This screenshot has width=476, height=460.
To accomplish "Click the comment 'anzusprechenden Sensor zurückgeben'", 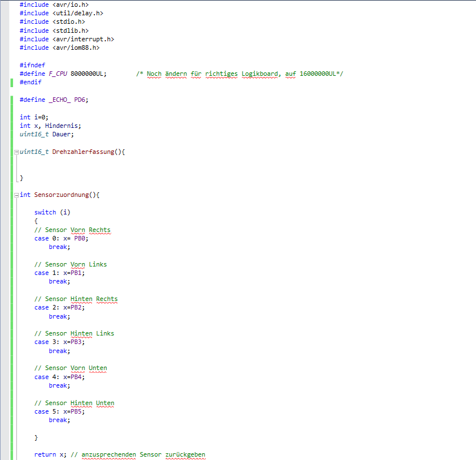I will (143, 454).
